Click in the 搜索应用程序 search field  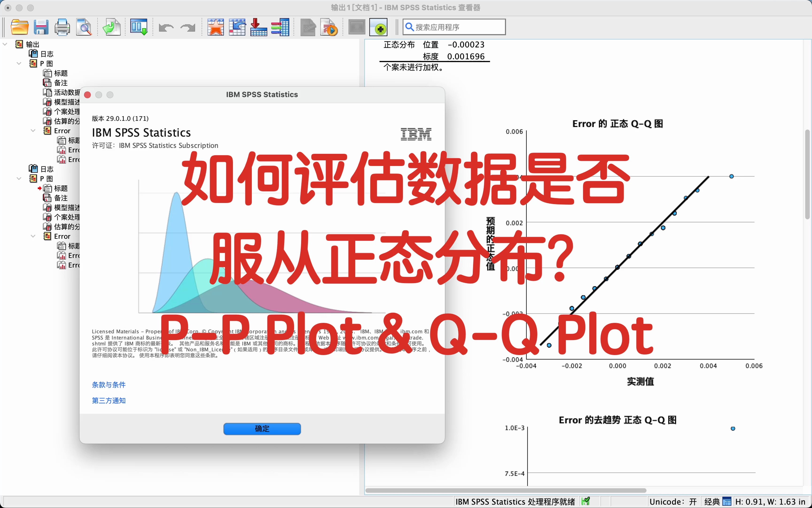click(x=454, y=27)
